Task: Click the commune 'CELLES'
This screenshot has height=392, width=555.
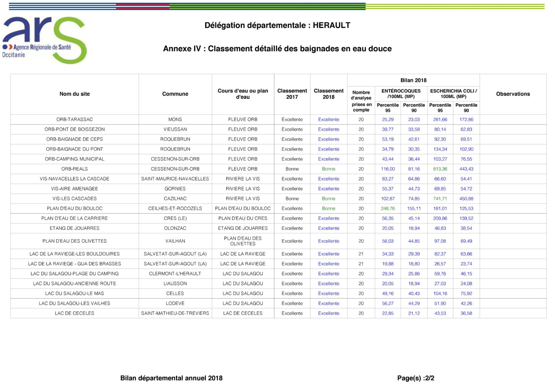Action: [175, 293]
